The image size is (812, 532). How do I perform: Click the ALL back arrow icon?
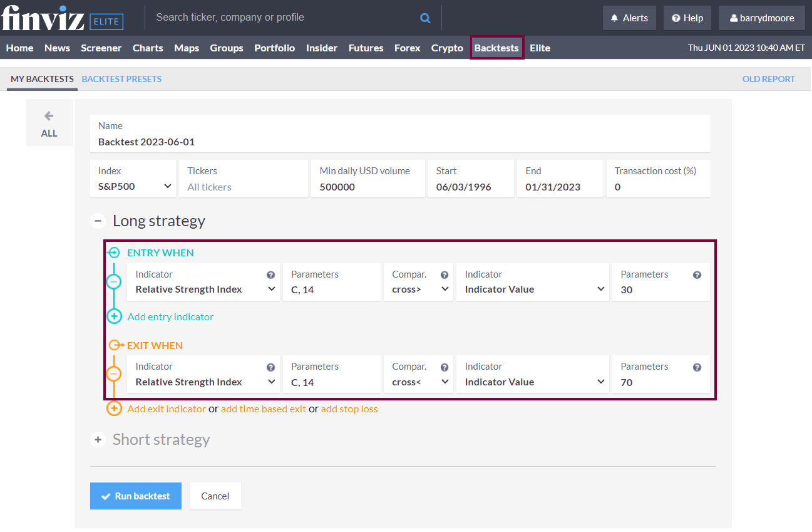coord(49,116)
